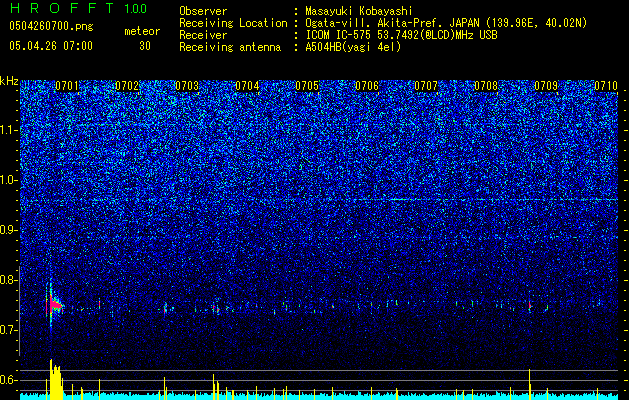Click the observer name Masayuki Kobayashi
Image resolution: width=629 pixels, height=400 pixels.
tap(359, 11)
